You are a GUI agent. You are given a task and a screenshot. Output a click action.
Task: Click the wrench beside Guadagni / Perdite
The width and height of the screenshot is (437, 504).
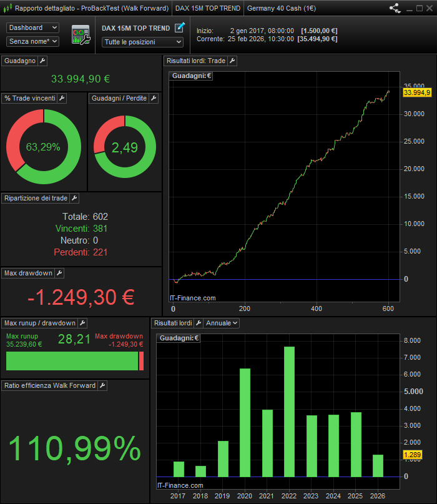[x=154, y=99]
